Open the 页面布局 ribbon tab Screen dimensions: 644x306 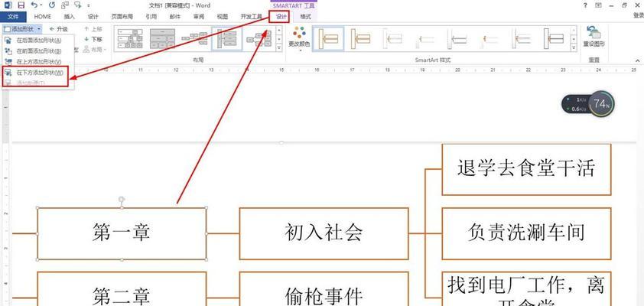[122, 17]
